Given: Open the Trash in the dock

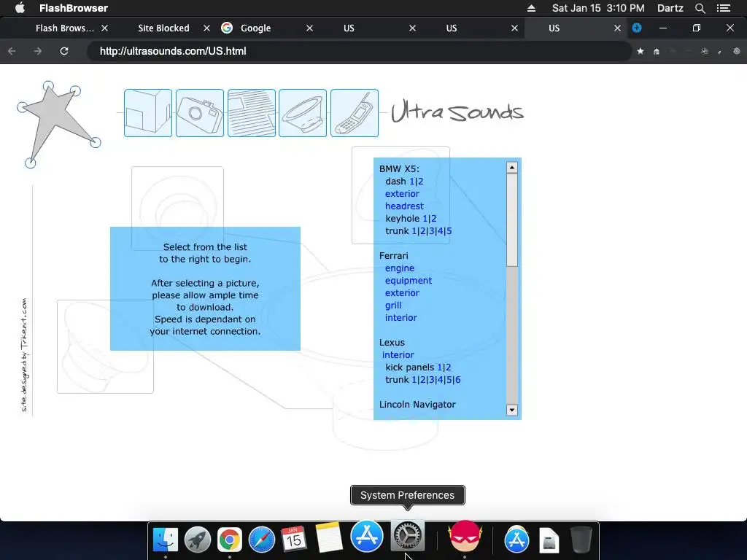Looking at the screenshot, I should [581, 540].
